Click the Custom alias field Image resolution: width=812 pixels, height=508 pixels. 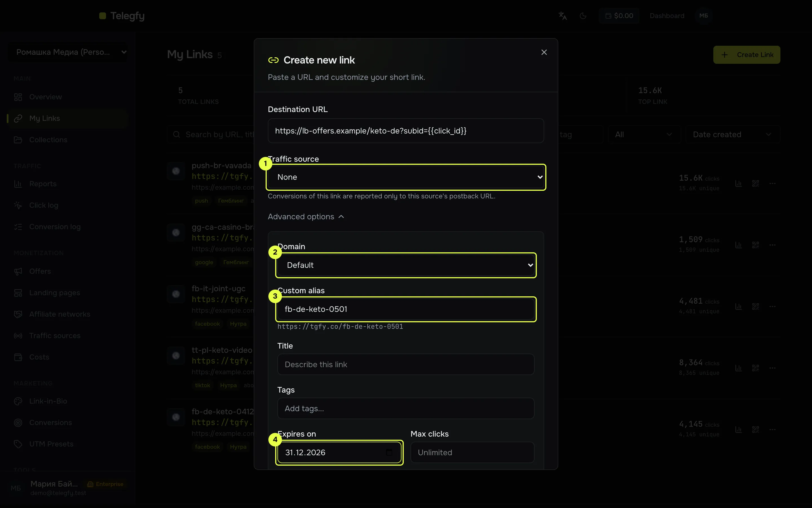pyautogui.click(x=406, y=309)
